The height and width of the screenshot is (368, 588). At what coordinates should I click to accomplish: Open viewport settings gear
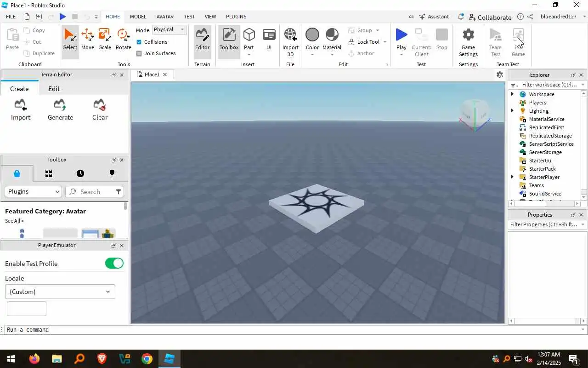point(500,75)
